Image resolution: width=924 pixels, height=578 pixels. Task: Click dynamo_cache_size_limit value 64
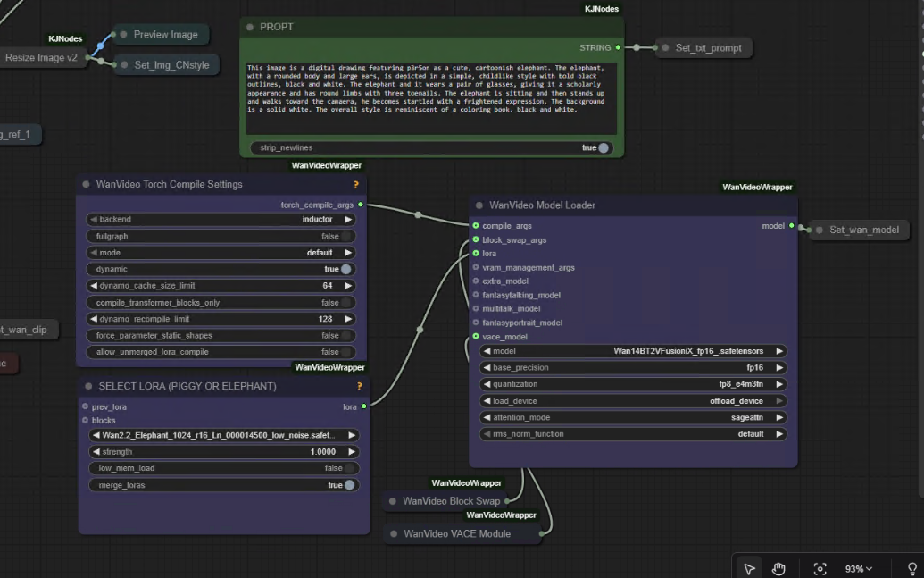click(327, 286)
